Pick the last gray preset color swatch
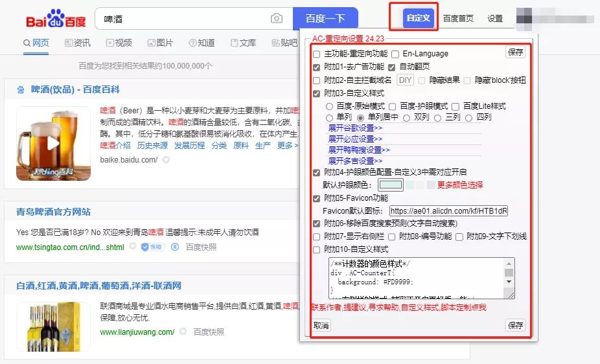The width and height of the screenshot is (600, 364). pos(431,185)
